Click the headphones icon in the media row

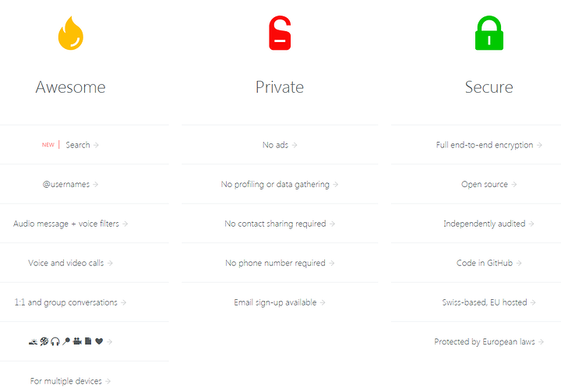pos(55,341)
